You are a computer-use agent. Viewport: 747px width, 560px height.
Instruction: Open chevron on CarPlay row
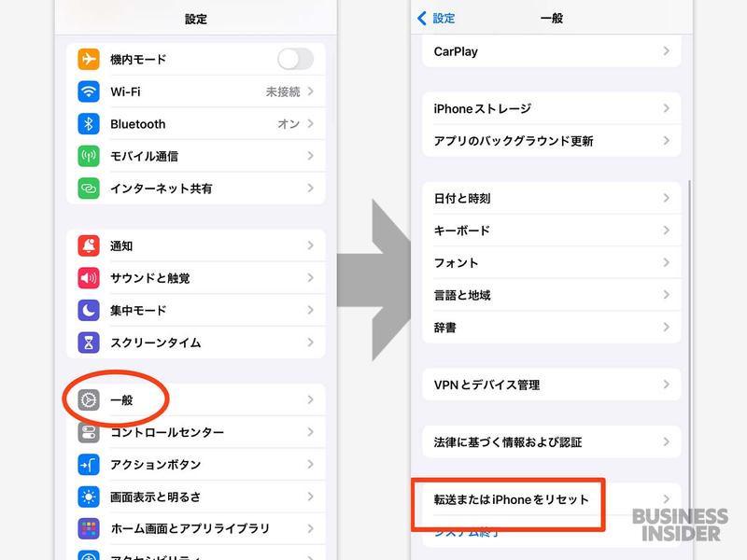pos(667,51)
